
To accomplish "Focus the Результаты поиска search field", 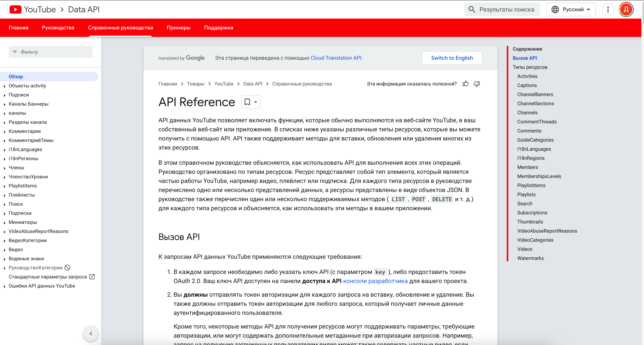I will (502, 9).
